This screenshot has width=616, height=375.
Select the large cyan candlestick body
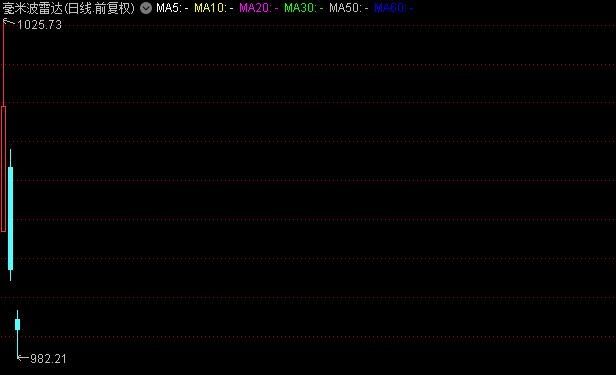click(x=11, y=218)
